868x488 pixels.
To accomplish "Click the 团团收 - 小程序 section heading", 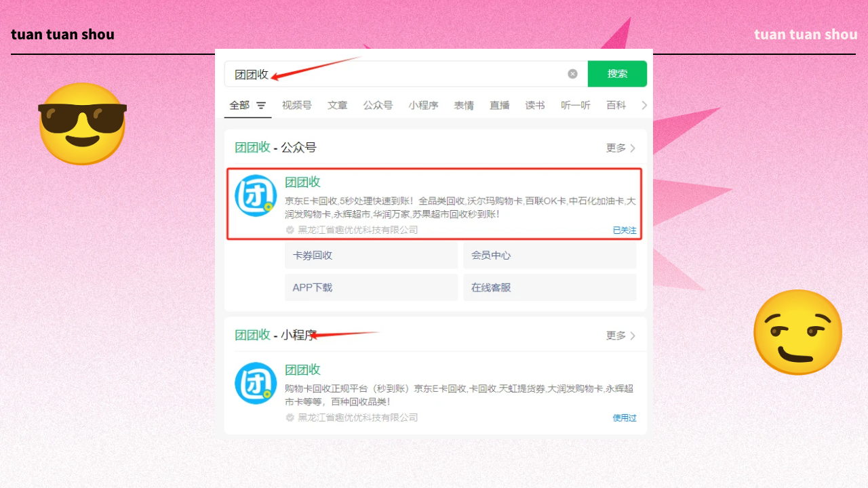I will point(275,335).
